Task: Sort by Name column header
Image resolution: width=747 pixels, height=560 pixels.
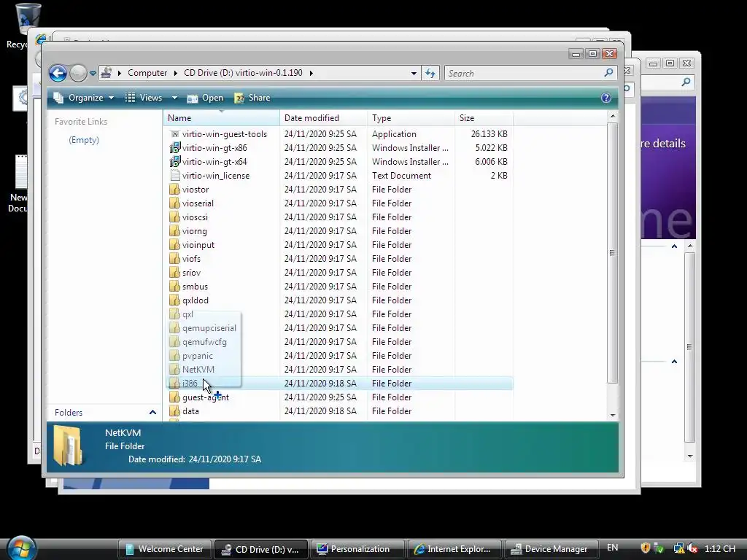Action: 222,117
